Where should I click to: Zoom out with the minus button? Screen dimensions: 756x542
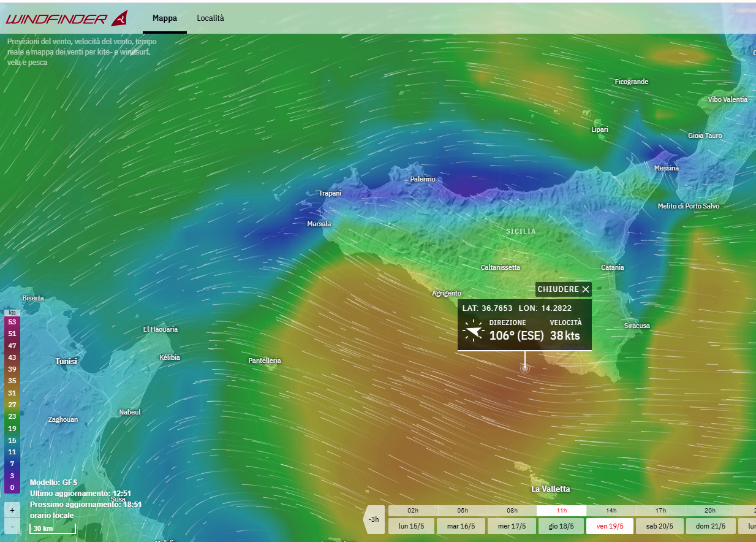tap(12, 526)
